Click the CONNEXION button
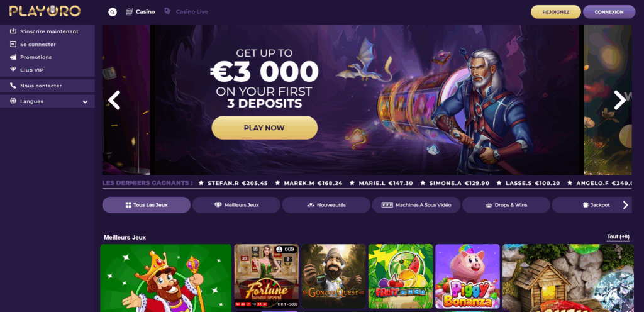The height and width of the screenshot is (312, 644). [609, 12]
